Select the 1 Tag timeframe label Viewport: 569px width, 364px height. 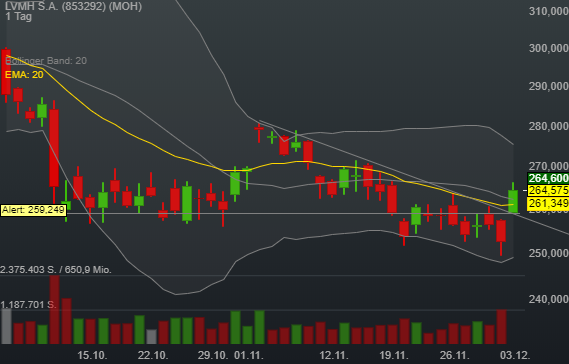click(x=19, y=16)
